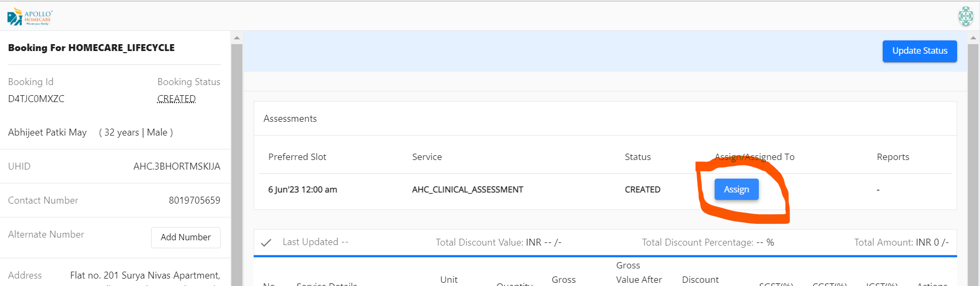Click patient name Abhijeet Patki May
Viewport: 980px width, 286px height.
pos(47,132)
